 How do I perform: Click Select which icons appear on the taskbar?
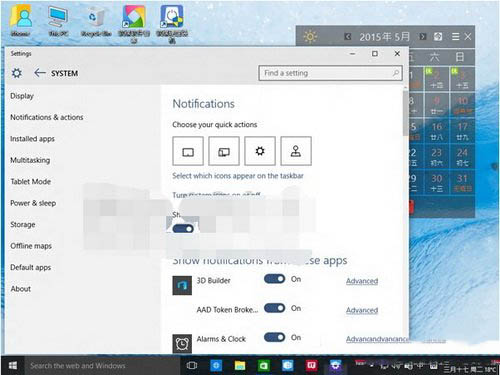pyautogui.click(x=238, y=176)
